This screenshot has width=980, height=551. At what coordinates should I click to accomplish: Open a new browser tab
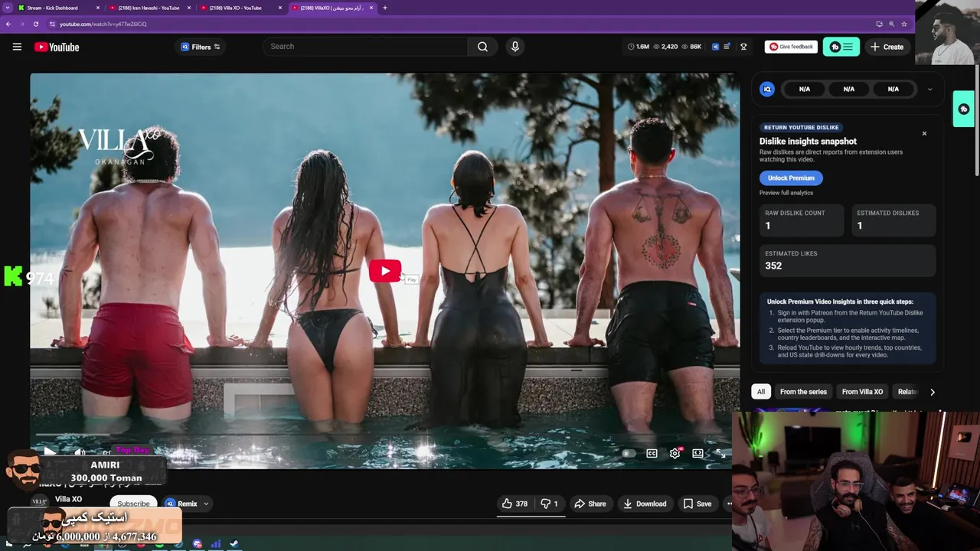[384, 8]
